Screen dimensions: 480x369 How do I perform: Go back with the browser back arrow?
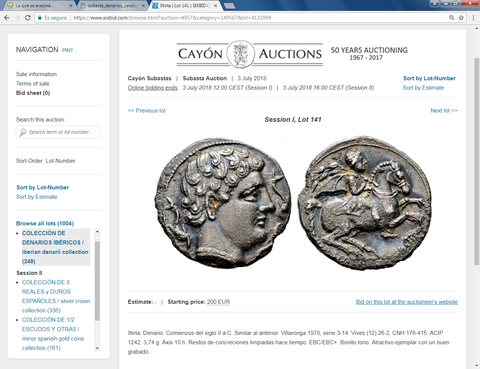click(6, 18)
